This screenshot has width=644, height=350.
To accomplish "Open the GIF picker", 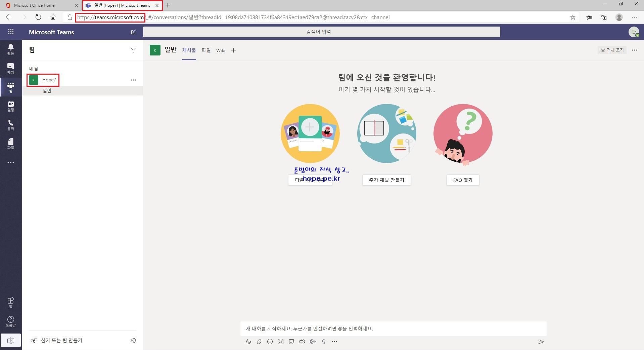I will pos(281,342).
